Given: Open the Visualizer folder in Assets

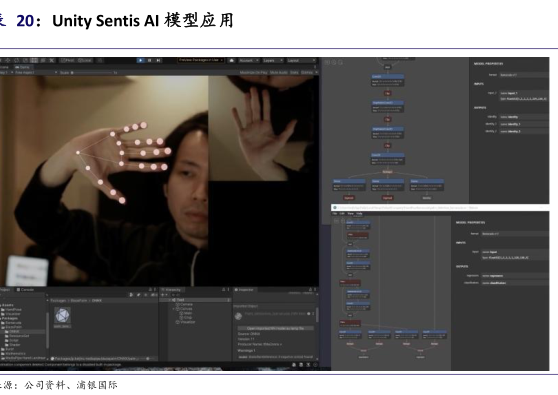Looking at the screenshot, I should click(x=11, y=314).
